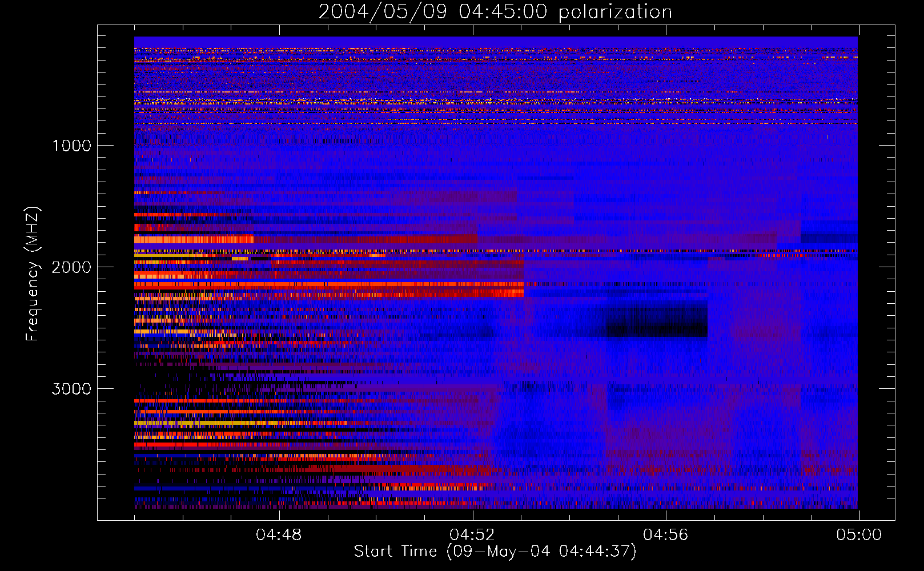Click the 05:00 time tick label
The height and width of the screenshot is (571, 924).
pyautogui.click(x=859, y=535)
